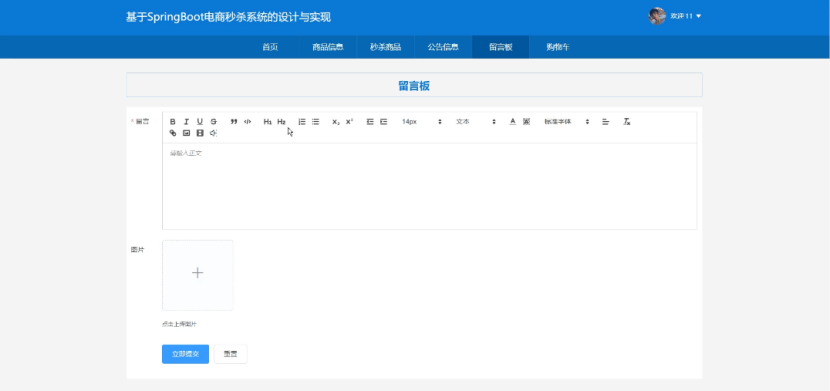This screenshot has width=830, height=391.
Task: Insert a code block with the code icon
Action: [247, 122]
